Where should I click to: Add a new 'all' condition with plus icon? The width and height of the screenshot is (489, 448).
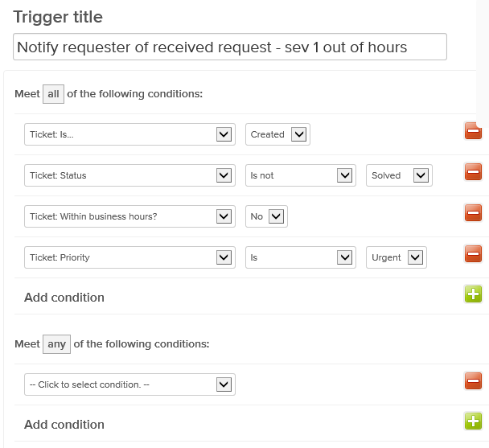(473, 294)
